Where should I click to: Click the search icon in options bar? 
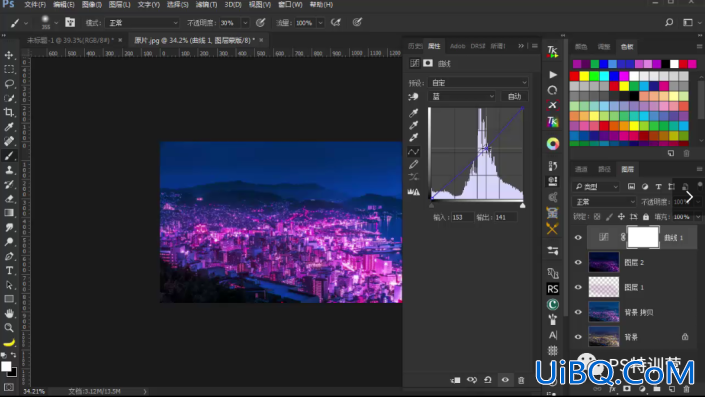tap(669, 22)
